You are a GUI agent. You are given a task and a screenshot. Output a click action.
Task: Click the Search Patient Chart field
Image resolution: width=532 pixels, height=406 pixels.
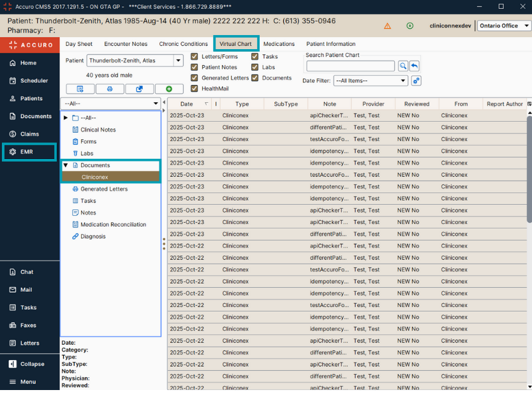350,66
